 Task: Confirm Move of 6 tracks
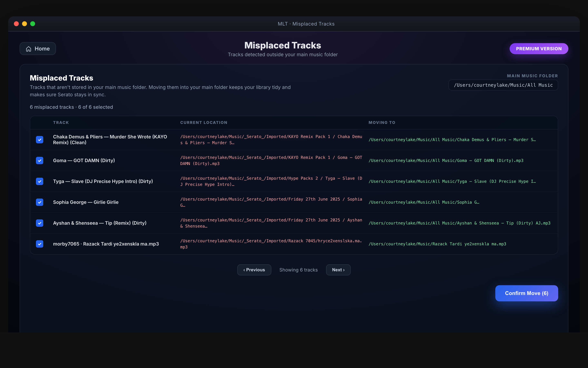(x=527, y=293)
